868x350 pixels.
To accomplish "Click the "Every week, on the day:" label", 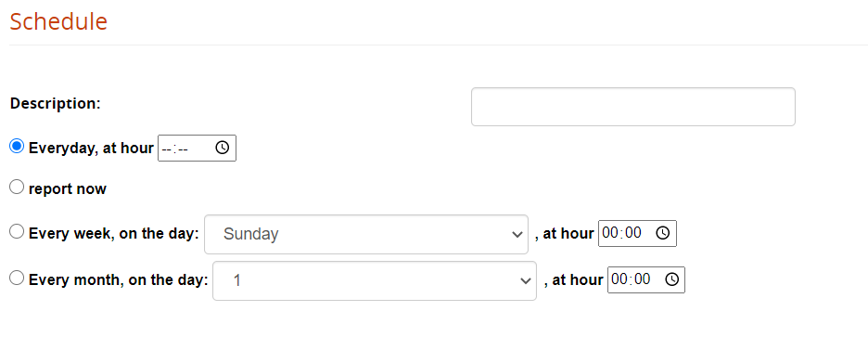I will 113,234.
